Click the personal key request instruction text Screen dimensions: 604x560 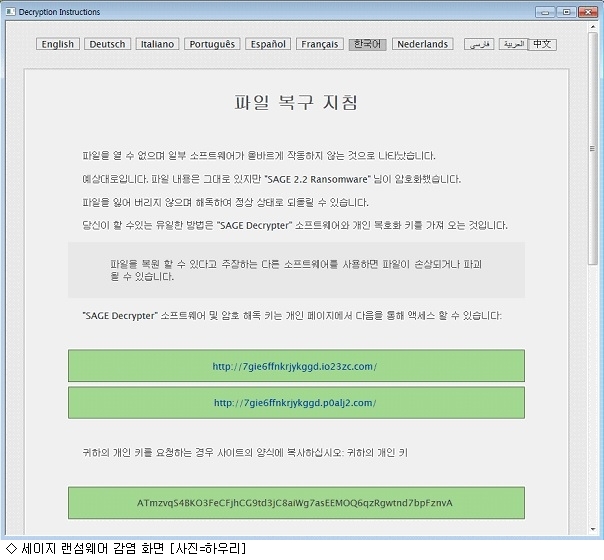(245, 453)
